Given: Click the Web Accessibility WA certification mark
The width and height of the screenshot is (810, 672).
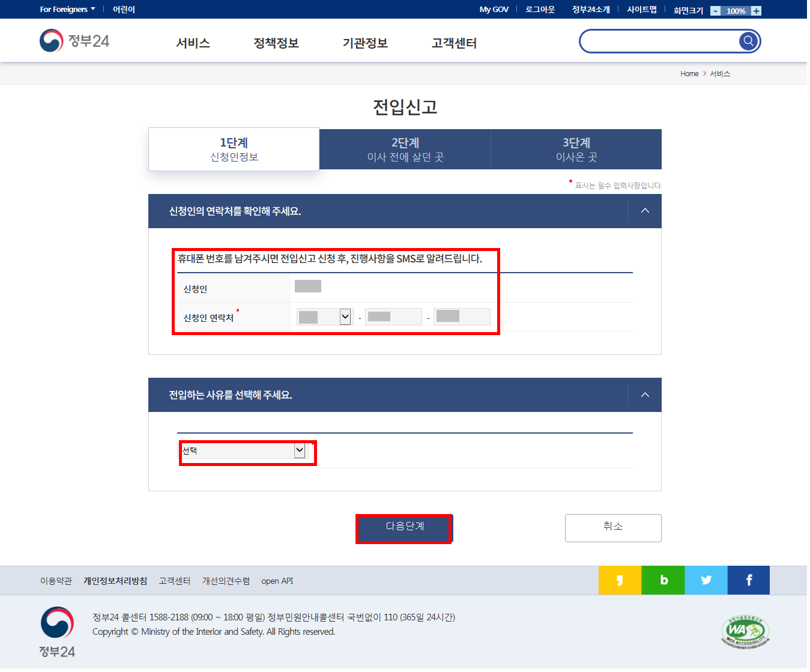Looking at the screenshot, I should tap(745, 632).
